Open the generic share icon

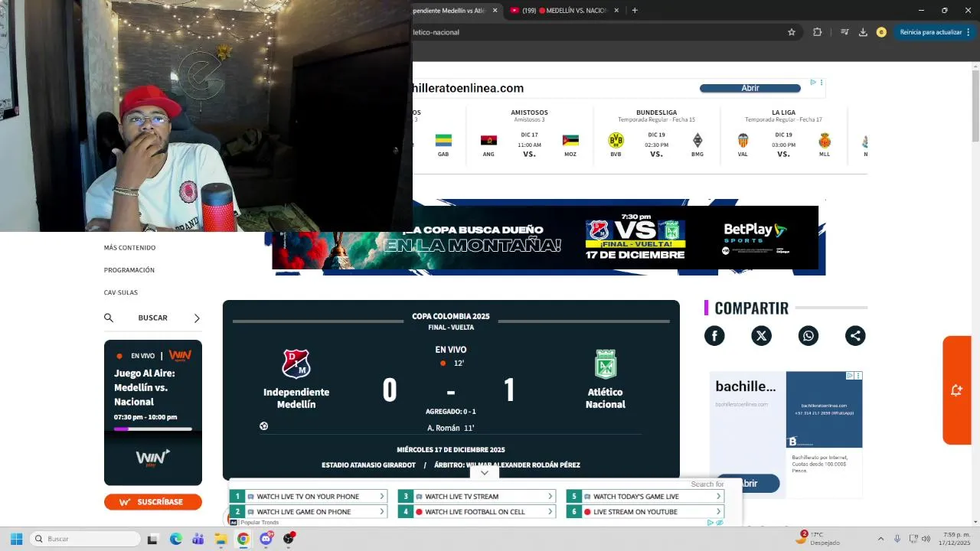pos(855,336)
